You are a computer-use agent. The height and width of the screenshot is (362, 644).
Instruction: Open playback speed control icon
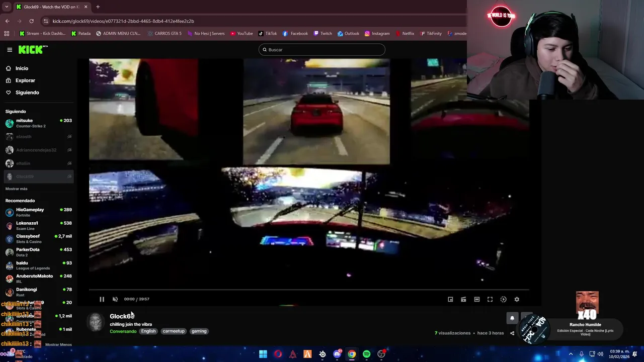coord(503,299)
